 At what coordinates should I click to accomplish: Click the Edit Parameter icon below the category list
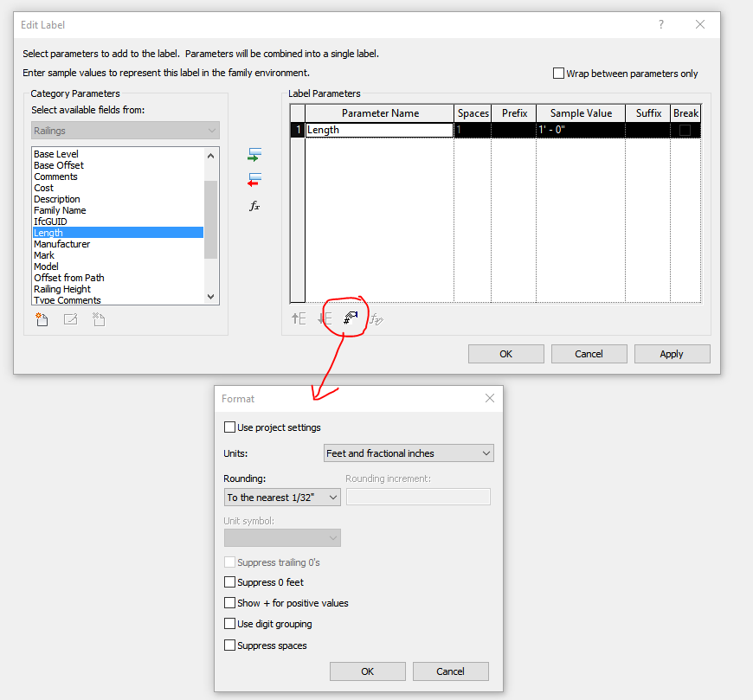71,319
